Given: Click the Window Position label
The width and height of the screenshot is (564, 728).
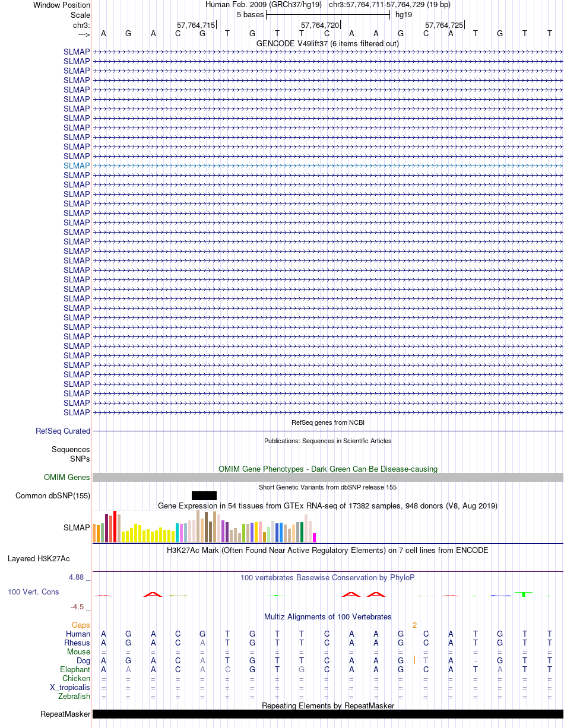Looking at the screenshot, I should tap(62, 5).
